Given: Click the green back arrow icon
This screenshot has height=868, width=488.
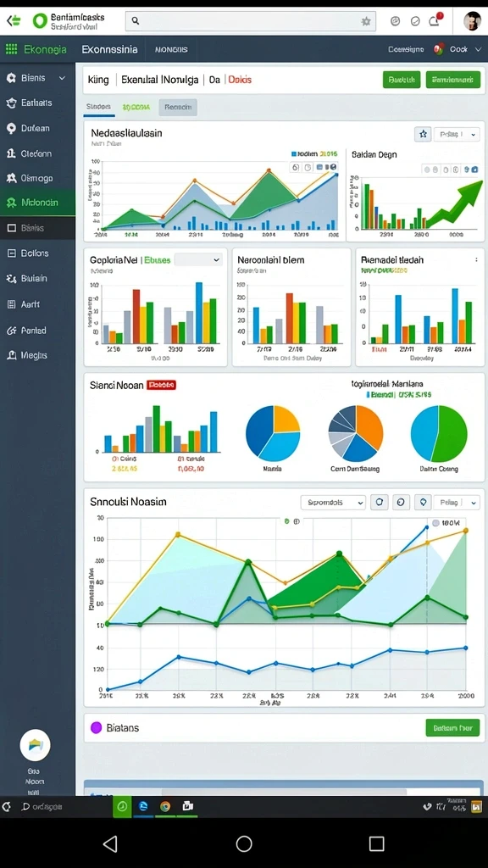Looking at the screenshot, I should click(14, 21).
